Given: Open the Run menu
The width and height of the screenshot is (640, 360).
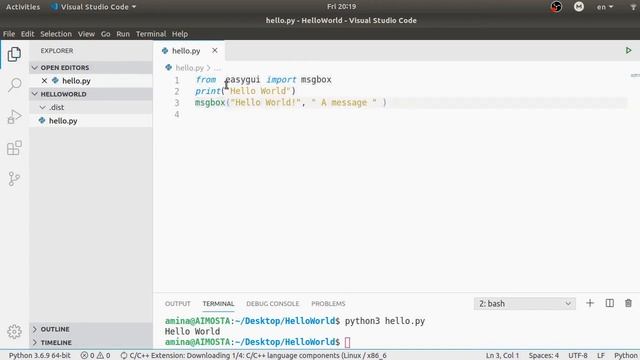Looking at the screenshot, I should 123,34.
